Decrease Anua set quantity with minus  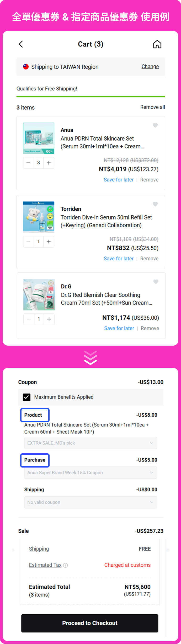pos(28,163)
